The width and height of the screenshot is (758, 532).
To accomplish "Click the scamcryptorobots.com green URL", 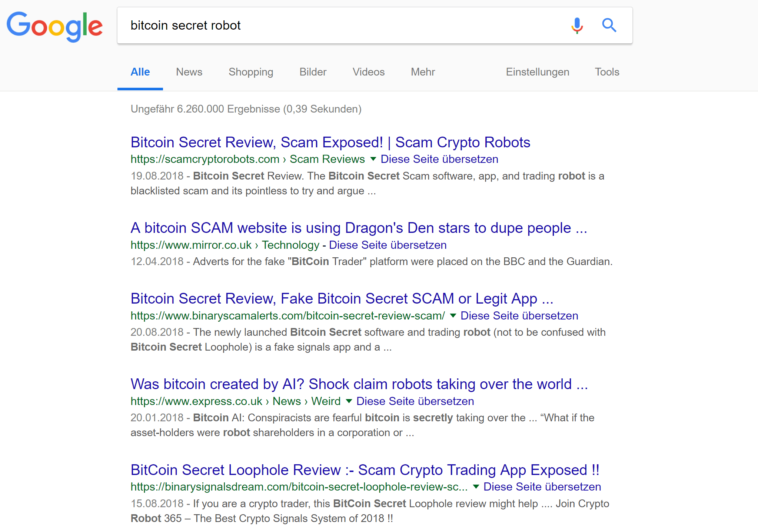I will pos(248,159).
